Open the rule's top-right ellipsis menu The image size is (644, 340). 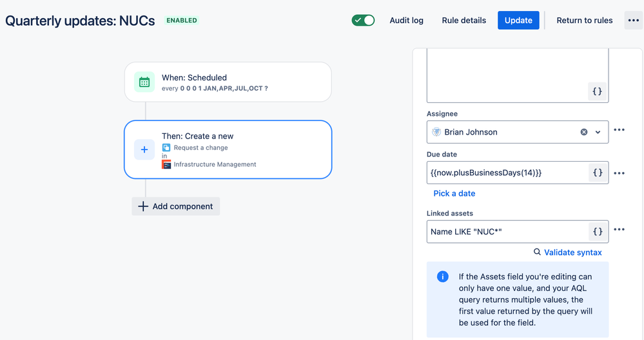click(x=633, y=20)
